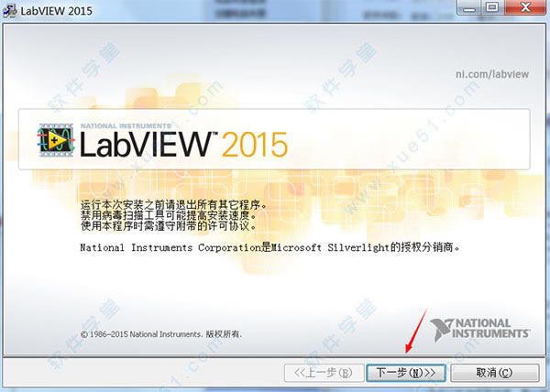Image resolution: width=550 pixels, height=392 pixels.
Task: Click the line '禁用病毒扫描工具可能提高安装速度。'
Action: (x=169, y=215)
